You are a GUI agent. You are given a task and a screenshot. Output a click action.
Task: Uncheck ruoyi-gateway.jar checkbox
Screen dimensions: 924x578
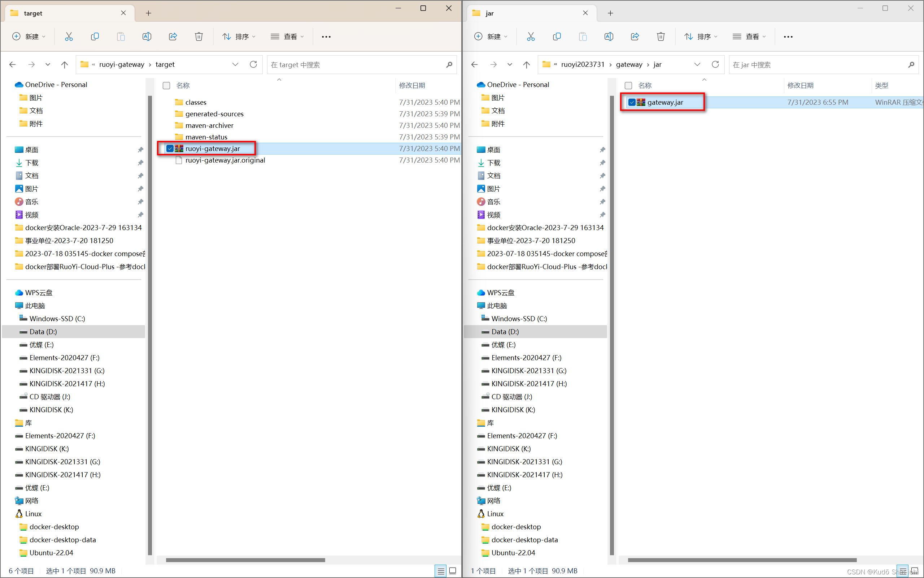click(170, 148)
